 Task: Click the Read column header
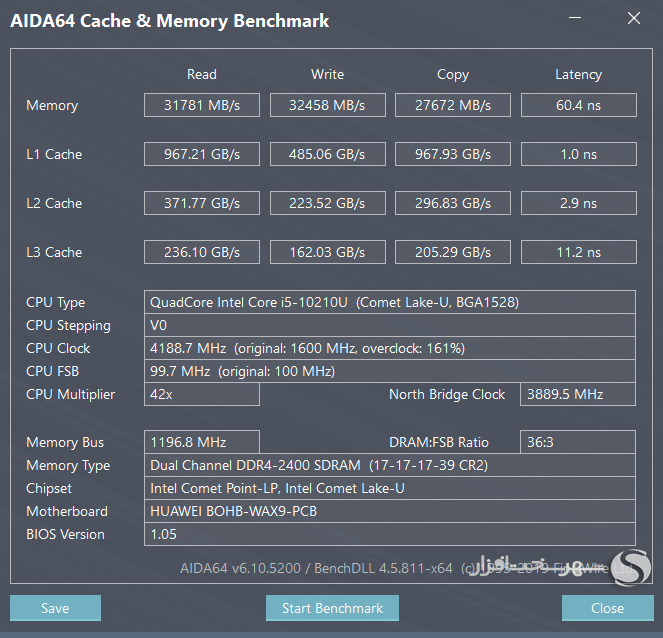[x=202, y=74]
